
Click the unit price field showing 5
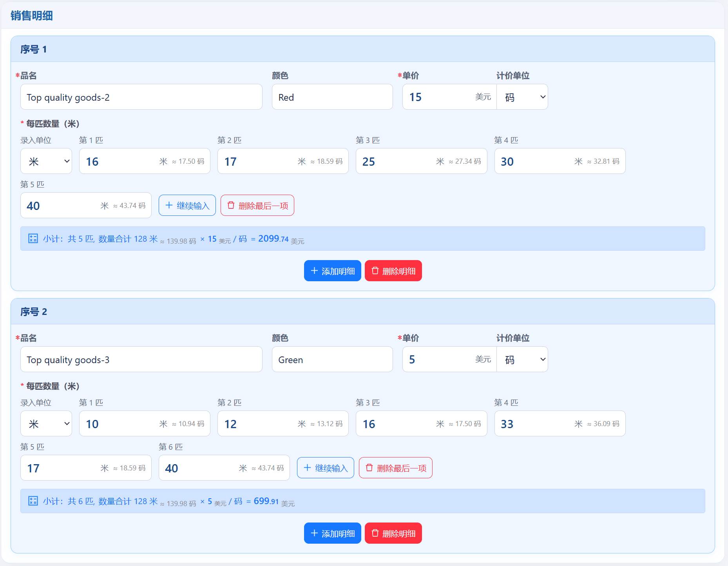[449, 359]
